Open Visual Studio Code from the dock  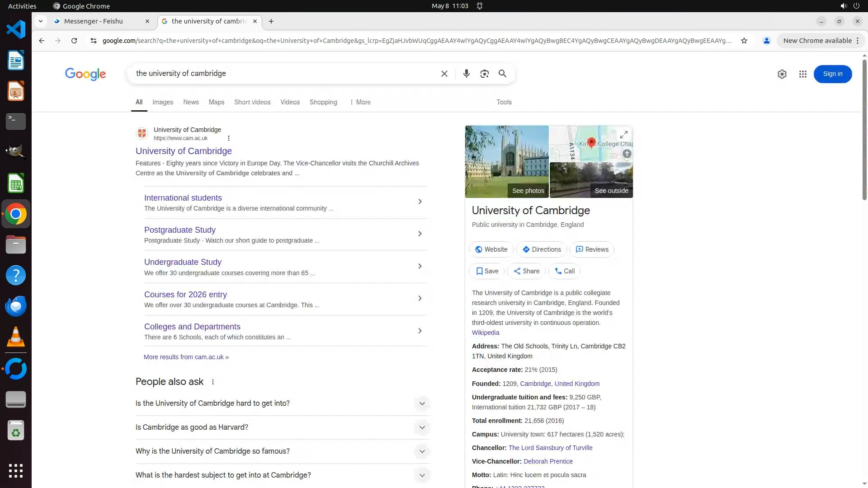tap(16, 30)
